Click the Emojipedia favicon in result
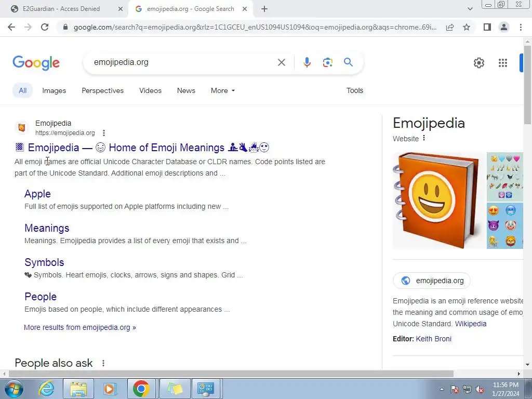Screen dimensions: 532x399 click(x=22, y=128)
